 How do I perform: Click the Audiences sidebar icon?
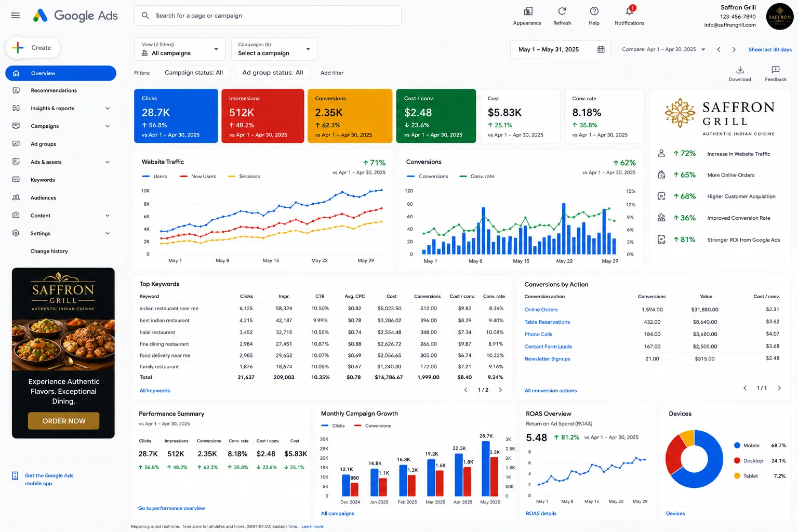(x=16, y=198)
